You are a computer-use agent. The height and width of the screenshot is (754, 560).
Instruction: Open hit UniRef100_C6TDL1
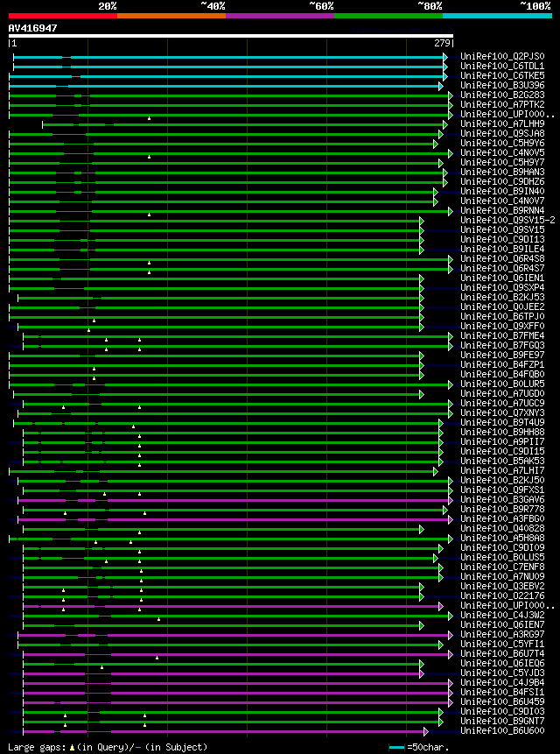[x=502, y=67]
